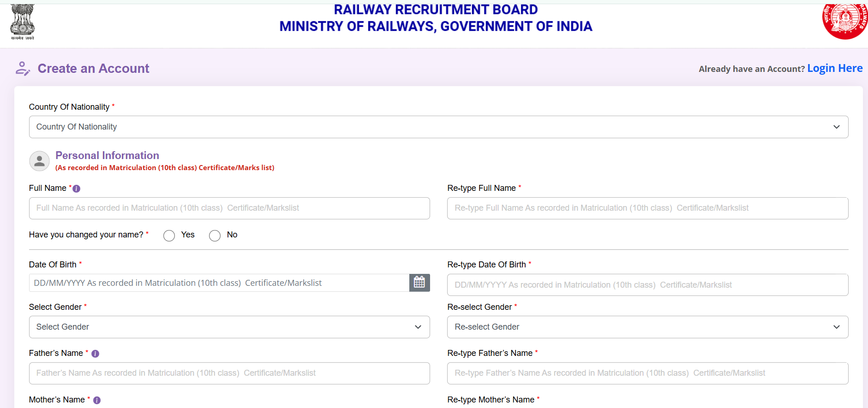868x408 pixels.
Task: Click Ministry of Railways, Government of India text
Action: [436, 26]
